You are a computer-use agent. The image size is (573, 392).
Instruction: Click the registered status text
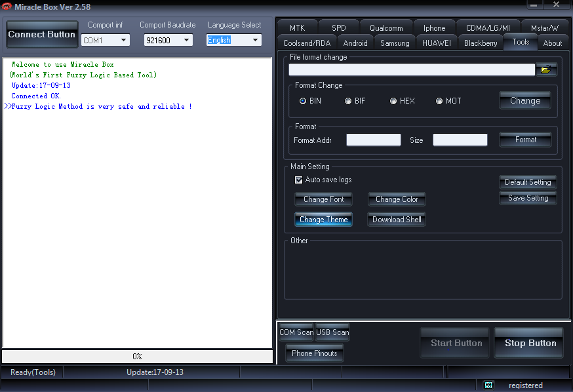click(x=526, y=385)
